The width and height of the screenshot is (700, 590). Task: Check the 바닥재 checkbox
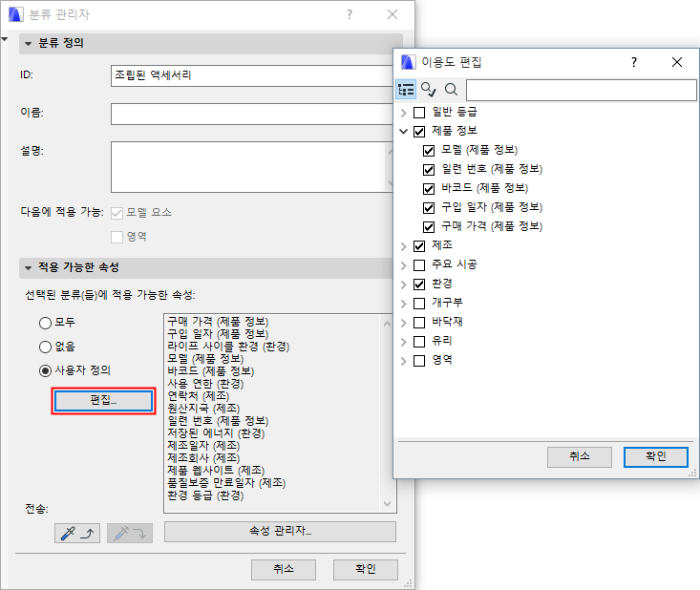click(x=419, y=323)
